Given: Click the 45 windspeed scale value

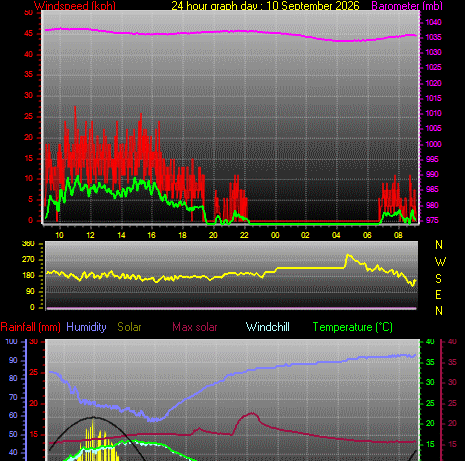Looking at the screenshot, I should [29, 33].
